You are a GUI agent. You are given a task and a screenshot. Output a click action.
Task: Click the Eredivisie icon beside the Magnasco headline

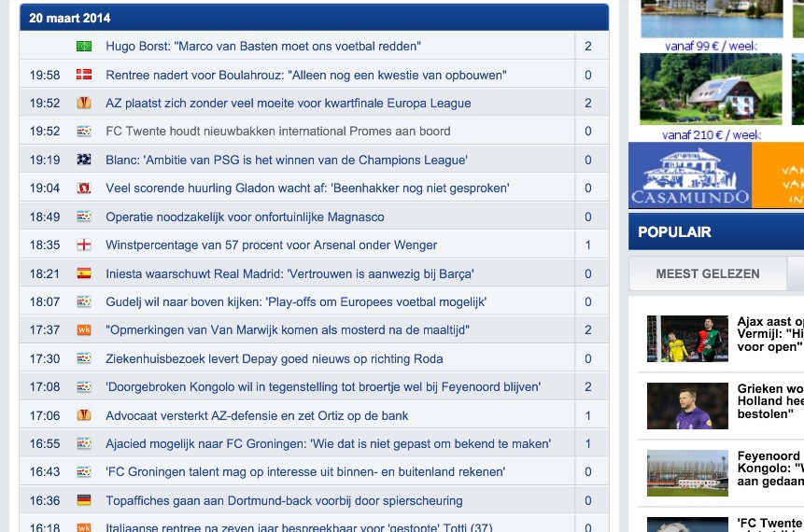[x=84, y=217]
